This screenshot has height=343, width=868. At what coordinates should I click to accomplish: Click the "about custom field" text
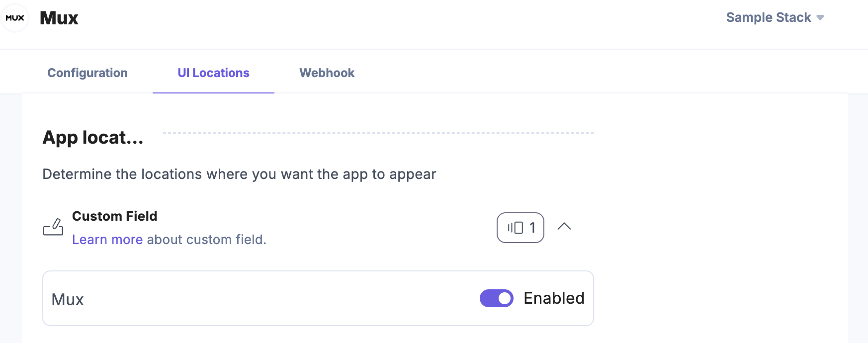click(206, 240)
